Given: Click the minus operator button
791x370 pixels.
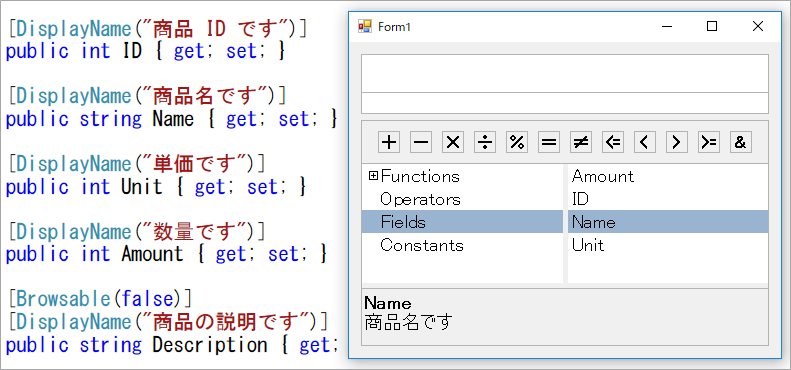Looking at the screenshot, I should coord(421,142).
